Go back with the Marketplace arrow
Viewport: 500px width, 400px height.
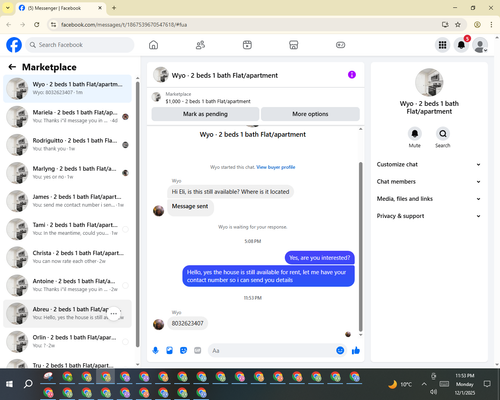(12, 67)
